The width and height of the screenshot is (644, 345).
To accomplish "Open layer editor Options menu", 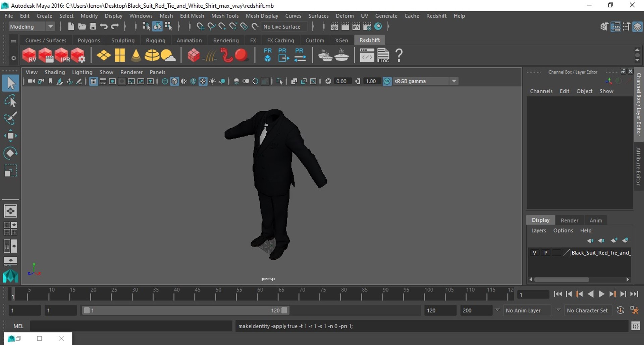I will click(563, 231).
